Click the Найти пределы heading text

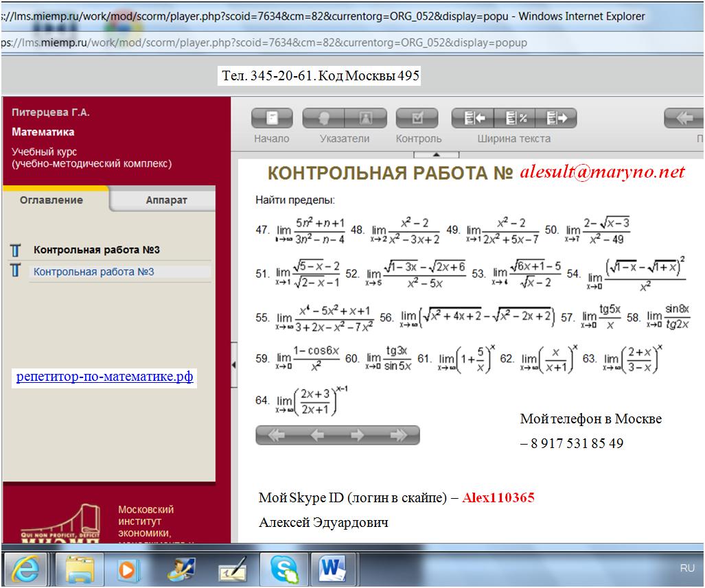coord(295,200)
